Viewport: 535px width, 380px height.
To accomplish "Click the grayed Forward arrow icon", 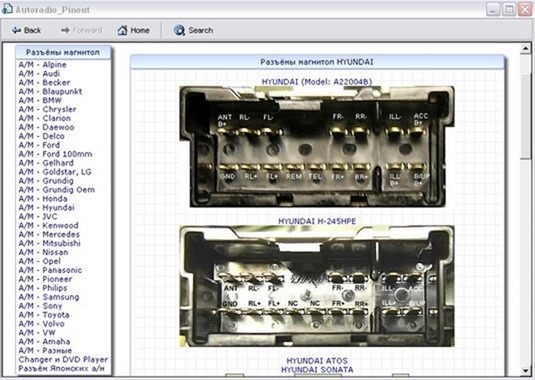I will [x=65, y=30].
